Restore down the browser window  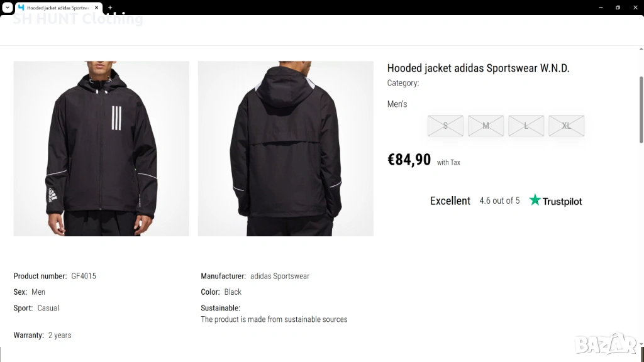[x=618, y=8]
